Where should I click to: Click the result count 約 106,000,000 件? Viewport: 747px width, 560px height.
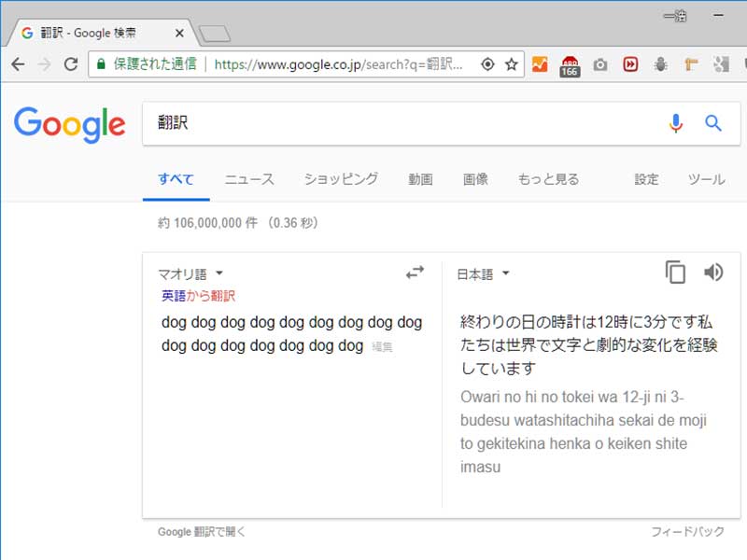tap(238, 223)
